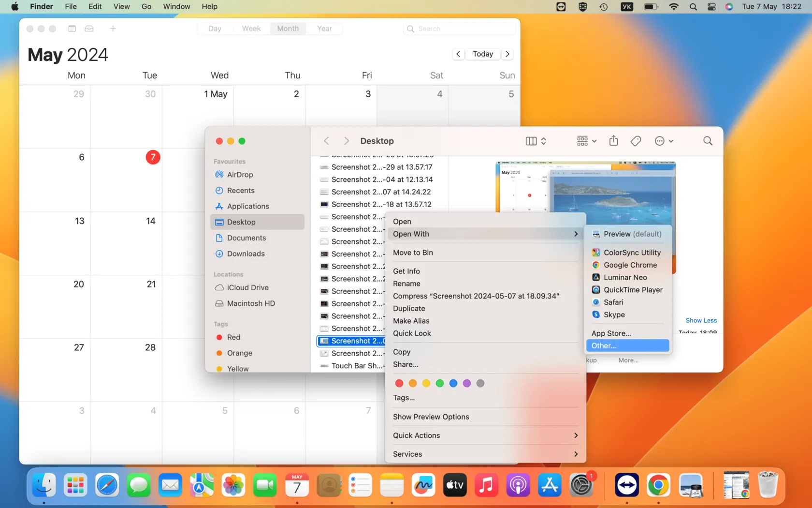Open the group-by view options dropdown
Screen dimensions: 812x508
[x=586, y=141]
